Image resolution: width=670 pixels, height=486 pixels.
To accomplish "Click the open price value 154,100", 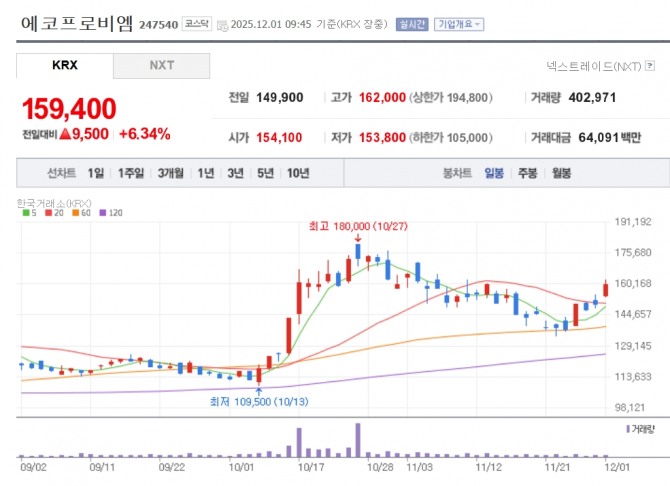I will [x=279, y=138].
